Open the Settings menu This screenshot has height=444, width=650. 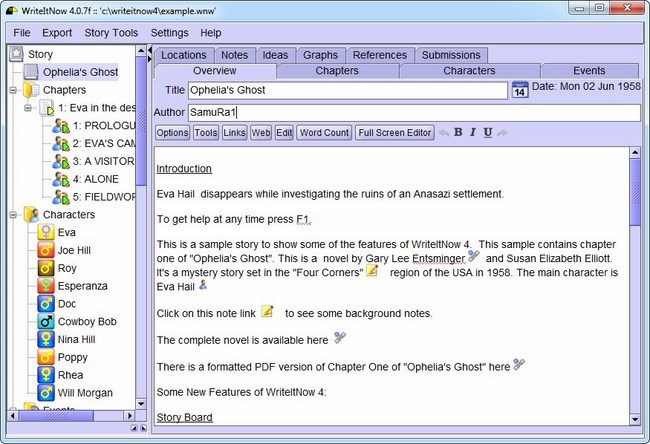[x=170, y=33]
